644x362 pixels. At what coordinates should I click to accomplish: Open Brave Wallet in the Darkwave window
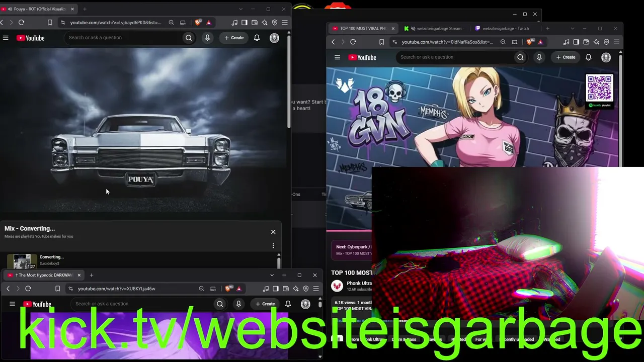pos(286,289)
